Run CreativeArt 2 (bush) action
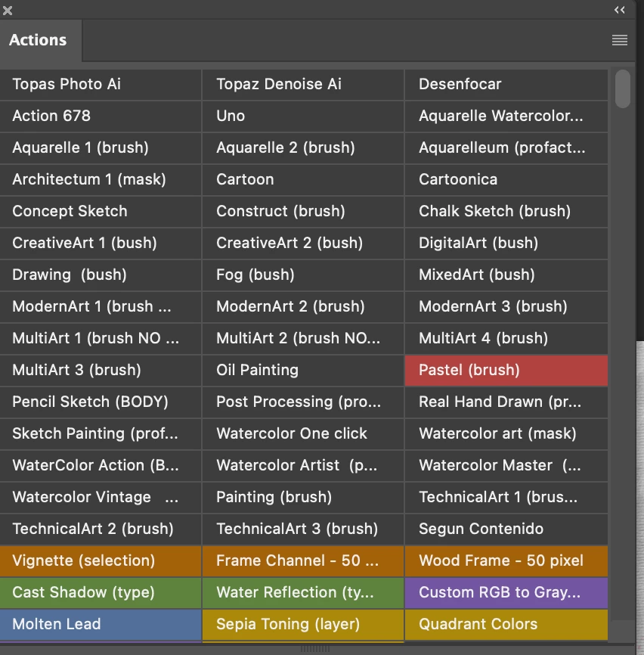The image size is (644, 655). 303,243
